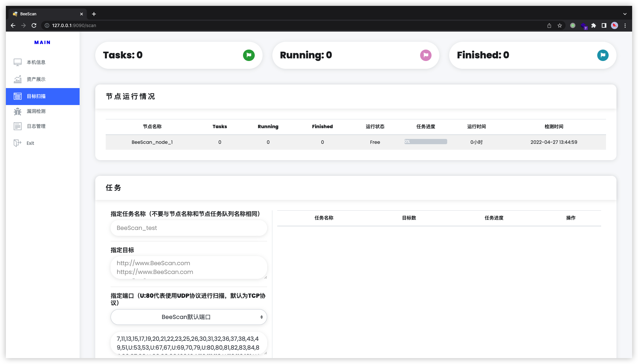This screenshot has height=364, width=638.
Task: Click the pink flag icon beside Running
Action: pos(426,55)
